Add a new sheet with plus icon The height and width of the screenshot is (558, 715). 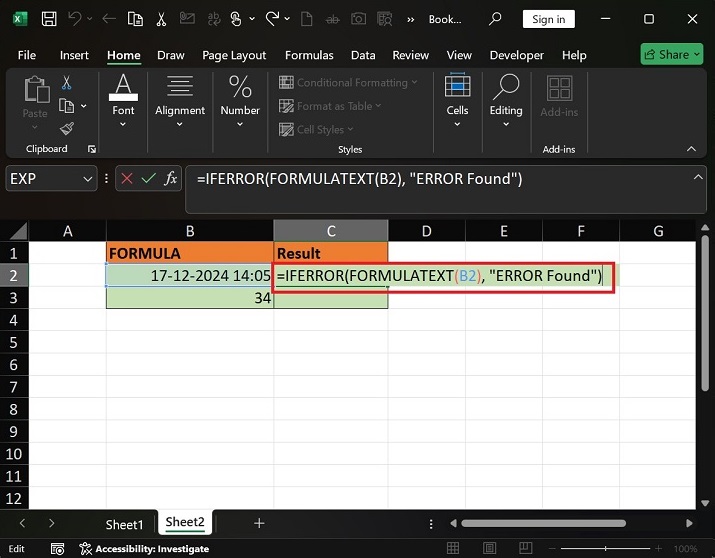(x=259, y=523)
